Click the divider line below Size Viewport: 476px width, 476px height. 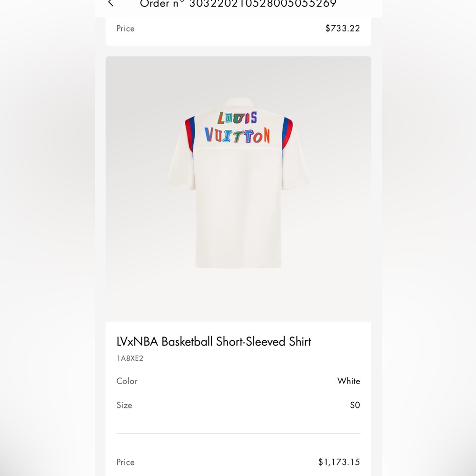pos(238,433)
